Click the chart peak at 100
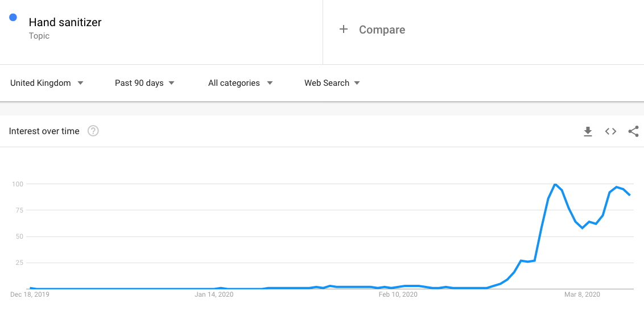Screen dimensions: 644x324 click(555, 184)
